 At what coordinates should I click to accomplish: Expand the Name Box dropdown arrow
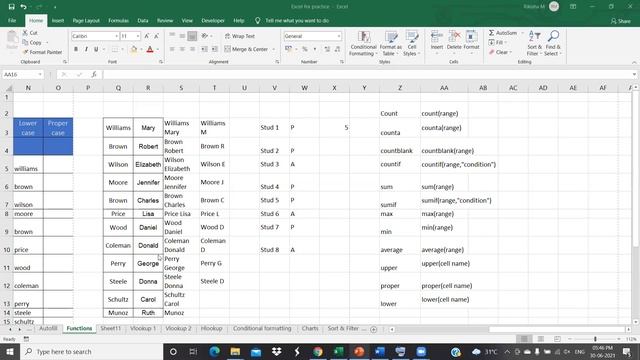[40, 74]
